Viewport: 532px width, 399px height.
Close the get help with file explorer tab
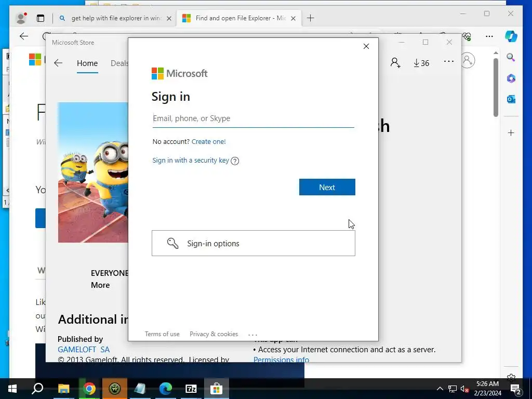(169, 18)
